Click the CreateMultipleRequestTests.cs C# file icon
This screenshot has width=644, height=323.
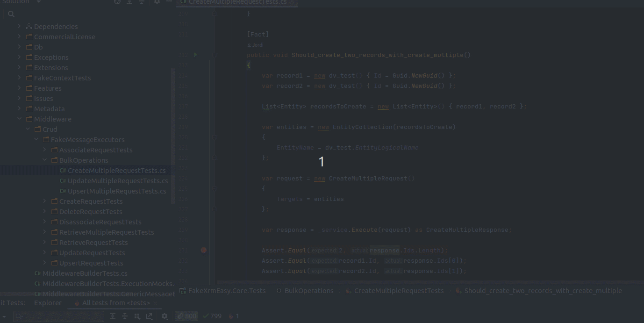click(63, 171)
